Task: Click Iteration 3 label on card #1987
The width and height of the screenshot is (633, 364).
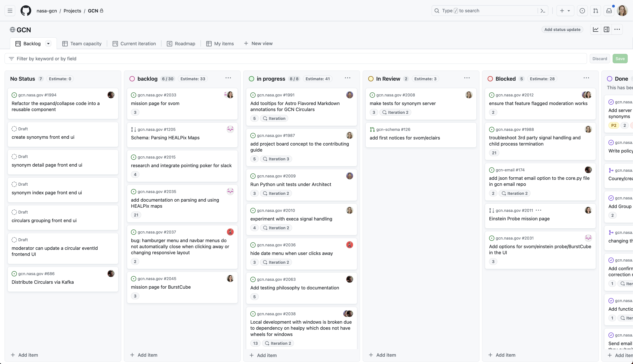Action: [x=276, y=159]
